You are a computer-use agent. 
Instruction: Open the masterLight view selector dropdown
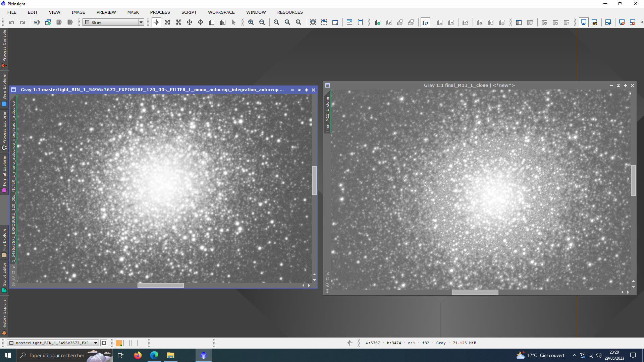pyautogui.click(x=96, y=343)
